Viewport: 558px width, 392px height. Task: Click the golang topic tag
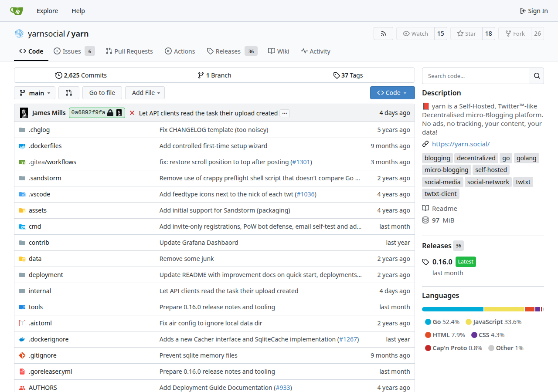[x=527, y=158]
